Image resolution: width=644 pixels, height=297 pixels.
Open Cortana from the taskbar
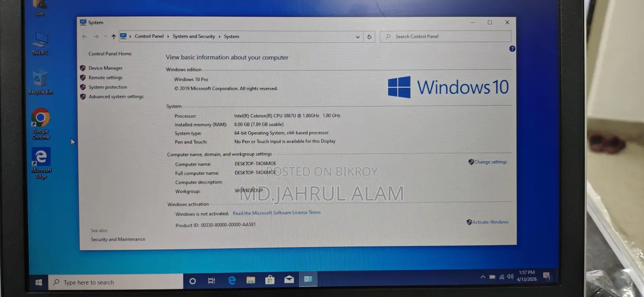click(192, 281)
